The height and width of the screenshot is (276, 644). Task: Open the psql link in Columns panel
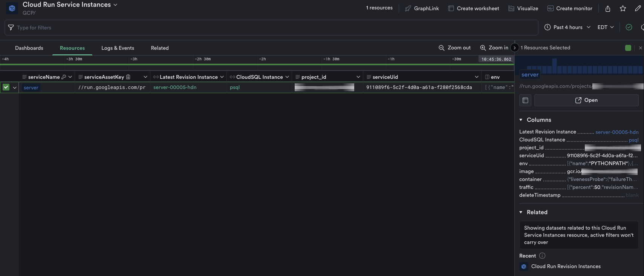coord(634,140)
